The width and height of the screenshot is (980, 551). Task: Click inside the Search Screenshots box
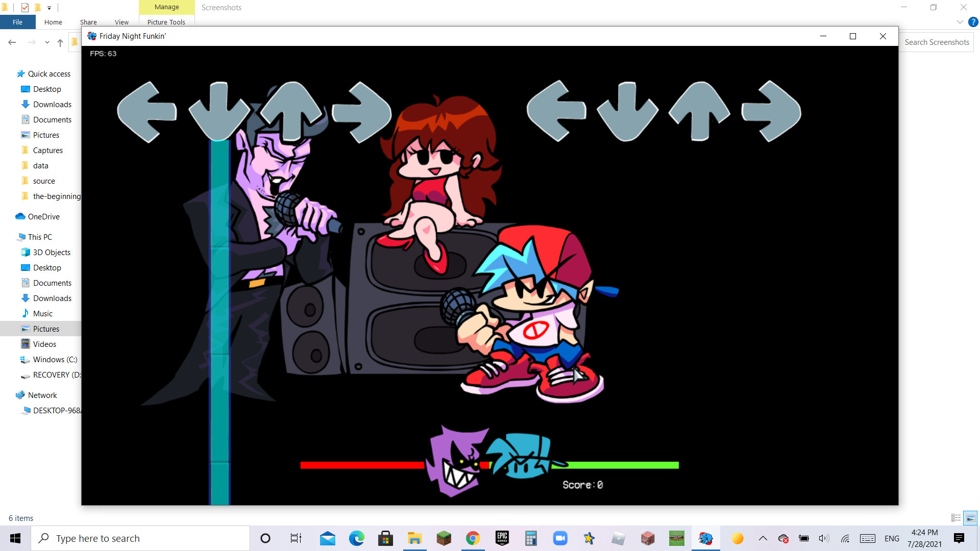(x=937, y=42)
